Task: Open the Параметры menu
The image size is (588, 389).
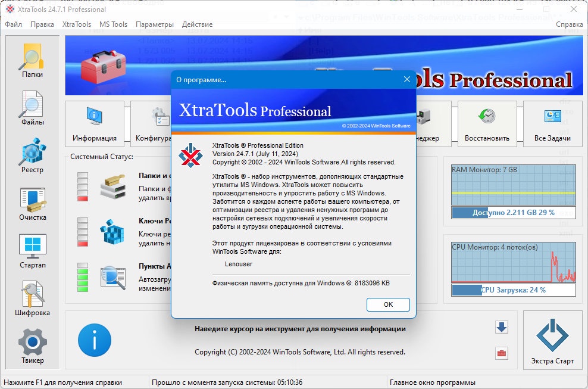Action: click(155, 24)
